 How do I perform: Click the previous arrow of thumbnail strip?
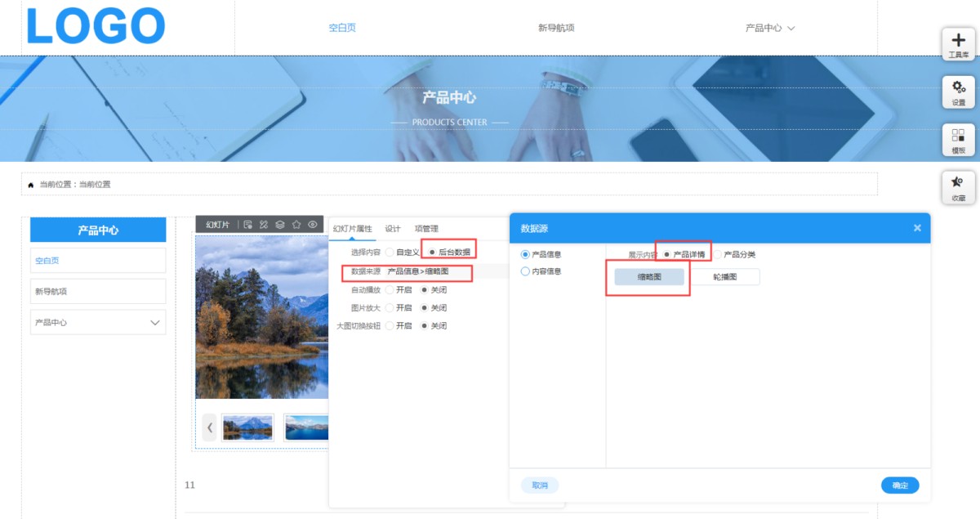click(x=210, y=427)
